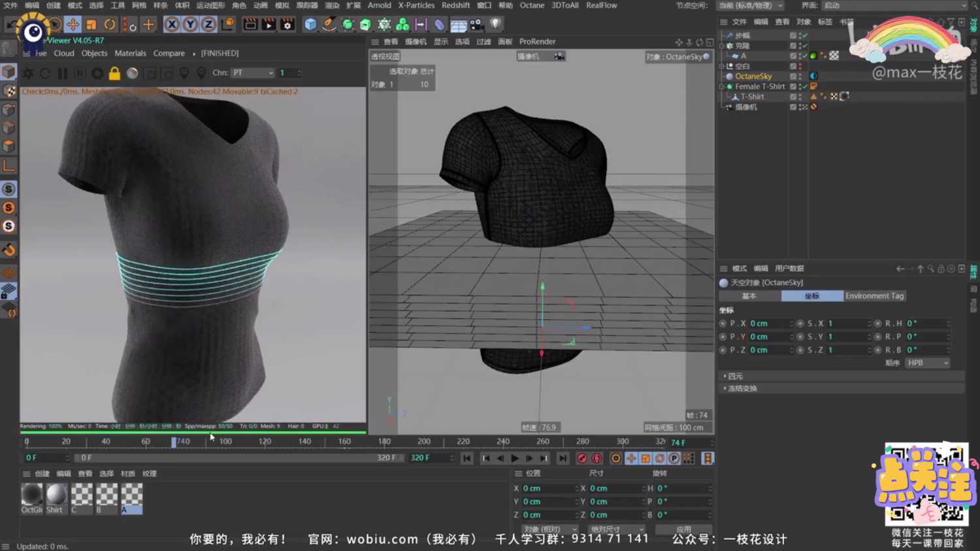Open HPB rotation order dropdown

927,363
